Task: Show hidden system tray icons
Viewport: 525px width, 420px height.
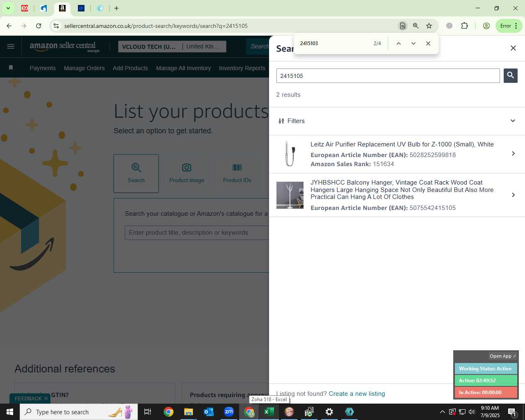Action: [442, 412]
